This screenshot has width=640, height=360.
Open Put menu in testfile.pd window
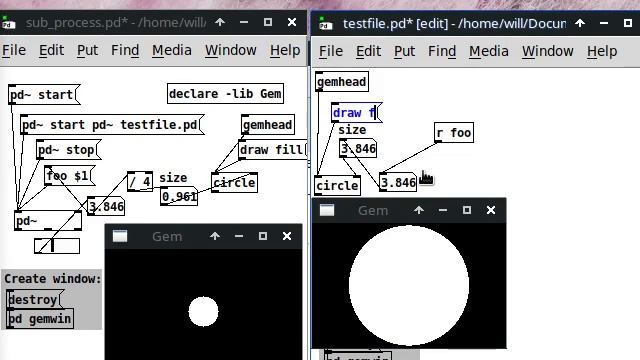click(x=404, y=51)
